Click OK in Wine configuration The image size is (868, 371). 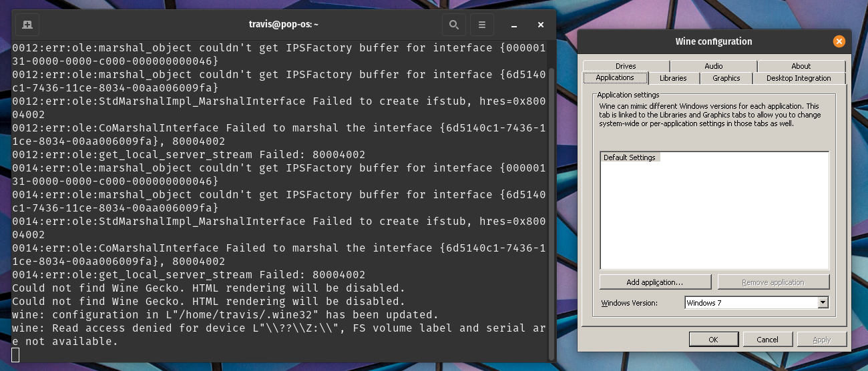pyautogui.click(x=713, y=340)
